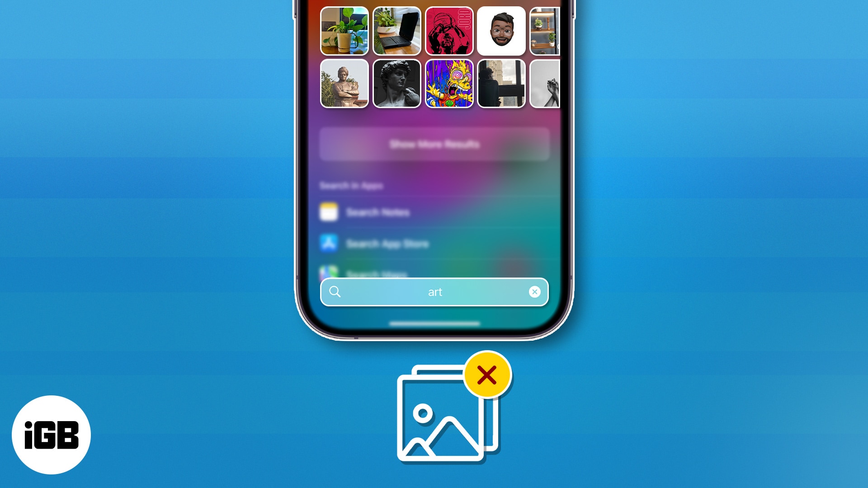
Task: Expand the Search in Apps section
Action: (353, 185)
